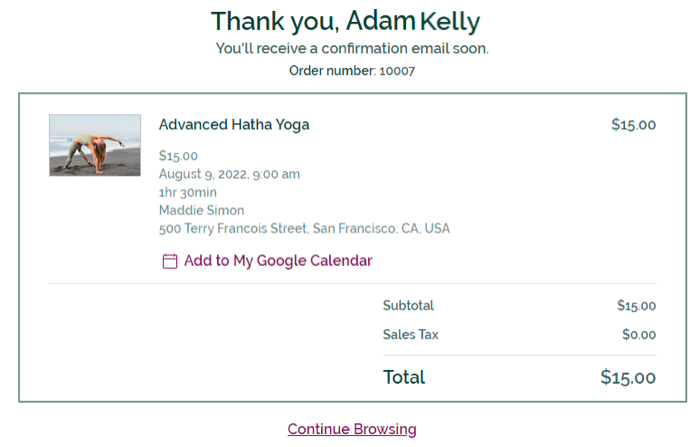Click the item price at top right

[x=633, y=125]
